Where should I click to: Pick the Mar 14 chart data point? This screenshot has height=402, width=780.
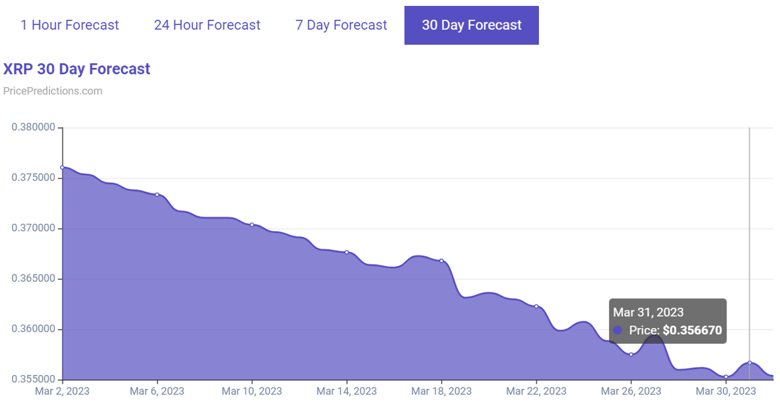click(x=347, y=252)
